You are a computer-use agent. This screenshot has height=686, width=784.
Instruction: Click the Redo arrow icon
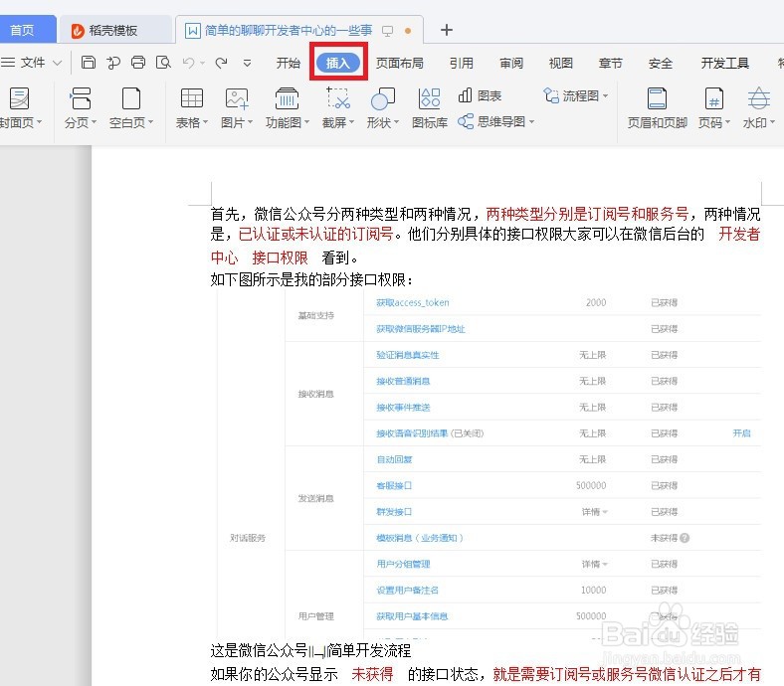(x=221, y=63)
